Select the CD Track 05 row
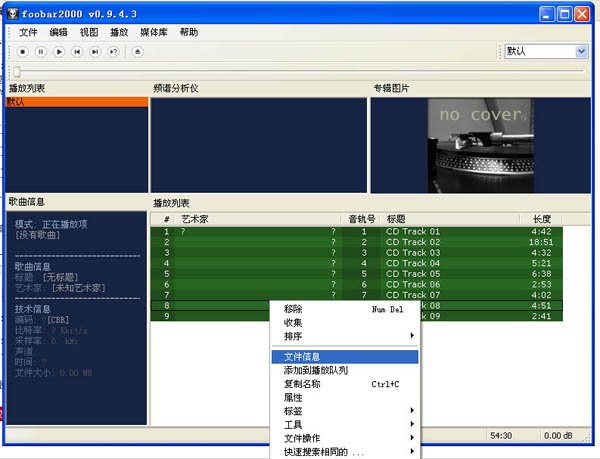600x459 pixels. click(x=357, y=274)
